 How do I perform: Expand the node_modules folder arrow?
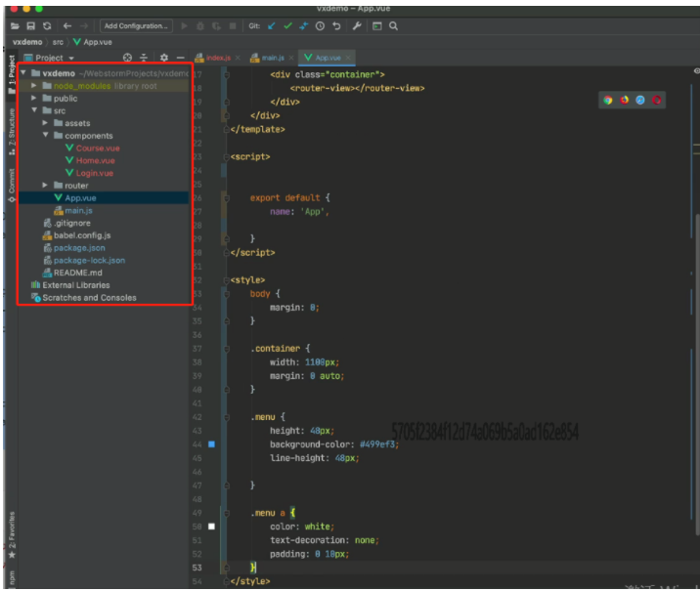click(x=34, y=85)
